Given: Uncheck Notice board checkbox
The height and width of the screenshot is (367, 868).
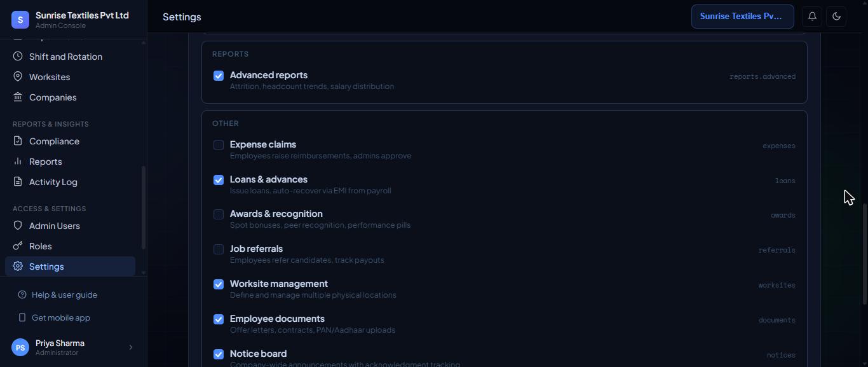Looking at the screenshot, I should 219,354.
